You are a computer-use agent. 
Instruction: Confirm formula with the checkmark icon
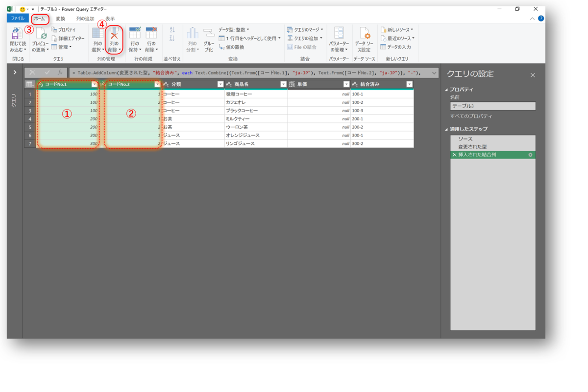(47, 72)
